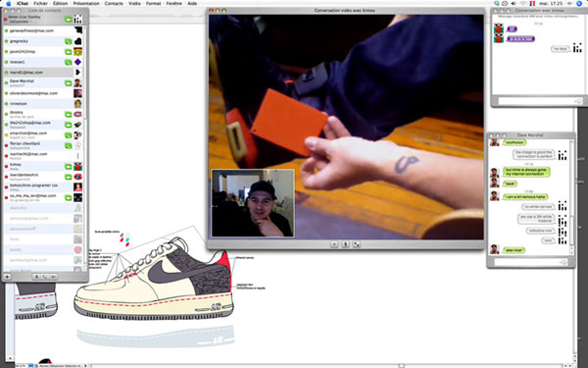The width and height of the screenshot is (588, 368).
Task: Click the video chat button at buddy list bottom
Action: tap(53, 277)
